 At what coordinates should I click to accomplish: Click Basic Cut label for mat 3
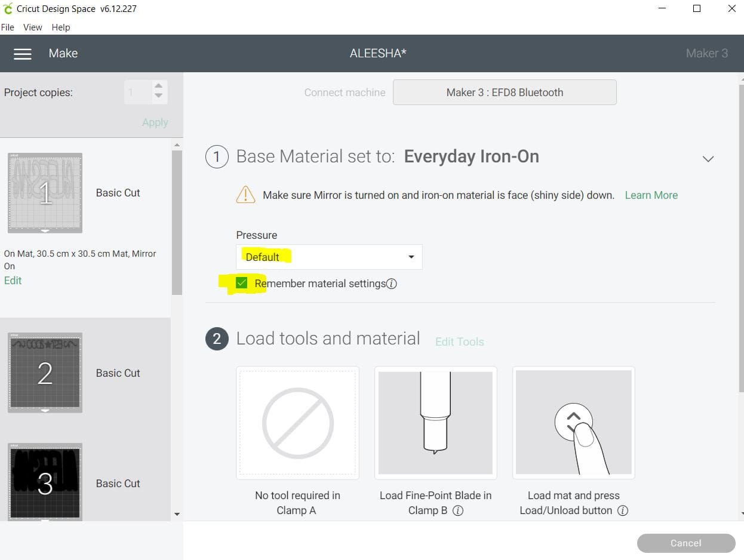click(118, 484)
